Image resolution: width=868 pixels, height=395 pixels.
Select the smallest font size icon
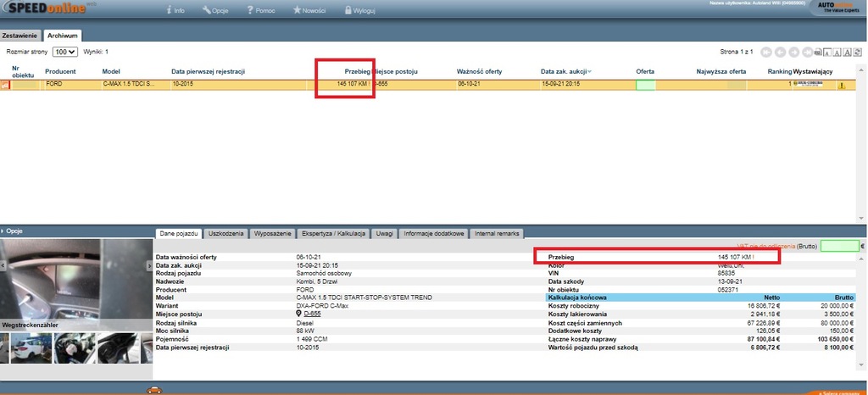tap(827, 52)
